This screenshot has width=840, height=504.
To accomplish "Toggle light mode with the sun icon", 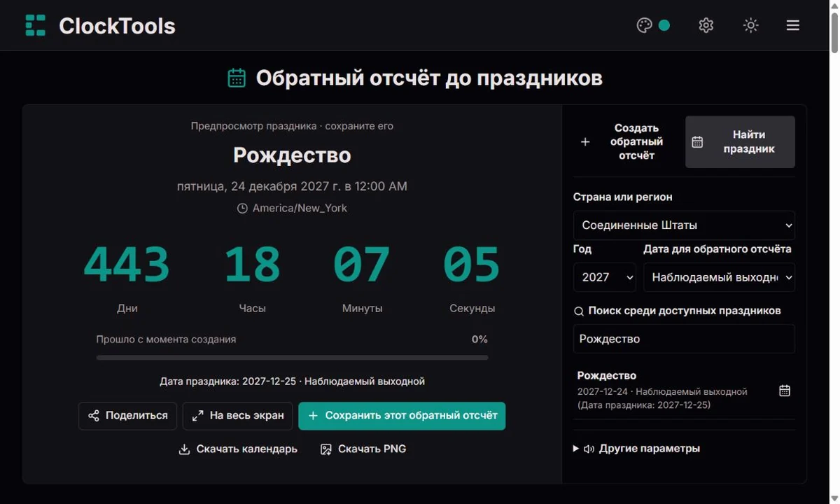I will [x=751, y=25].
